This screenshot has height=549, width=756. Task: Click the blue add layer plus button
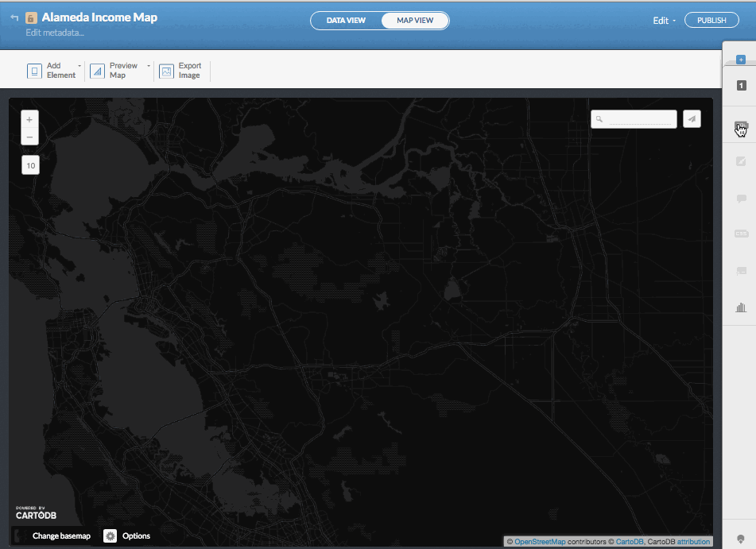click(740, 58)
